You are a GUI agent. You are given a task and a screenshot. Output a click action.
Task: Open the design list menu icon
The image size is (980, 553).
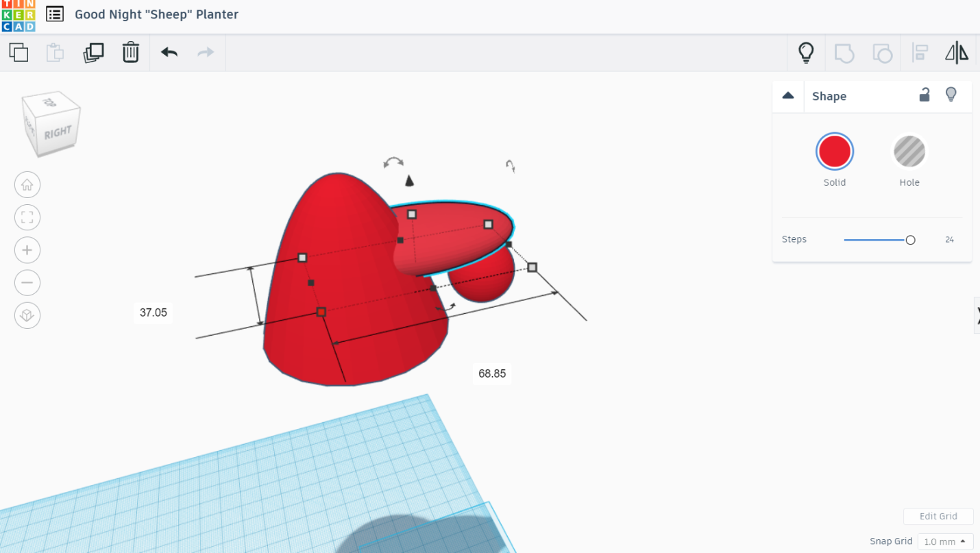[55, 14]
